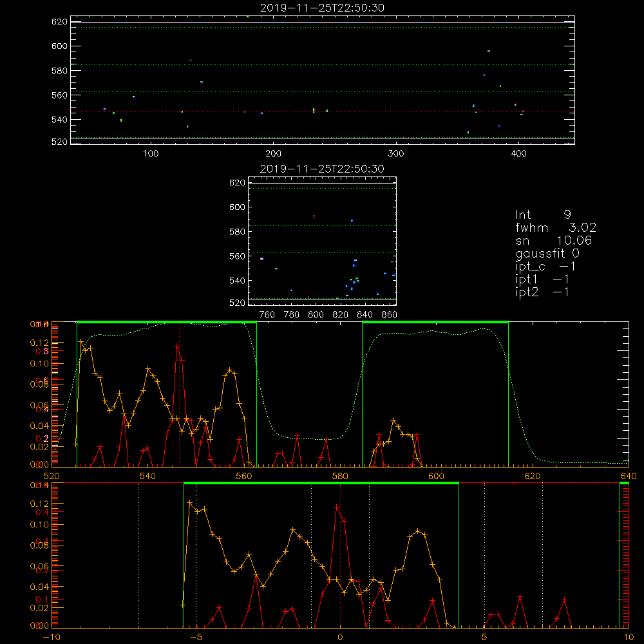The width and height of the screenshot is (644, 644).
Task: Click the third plot's x-axis label 600
Action: (436, 476)
